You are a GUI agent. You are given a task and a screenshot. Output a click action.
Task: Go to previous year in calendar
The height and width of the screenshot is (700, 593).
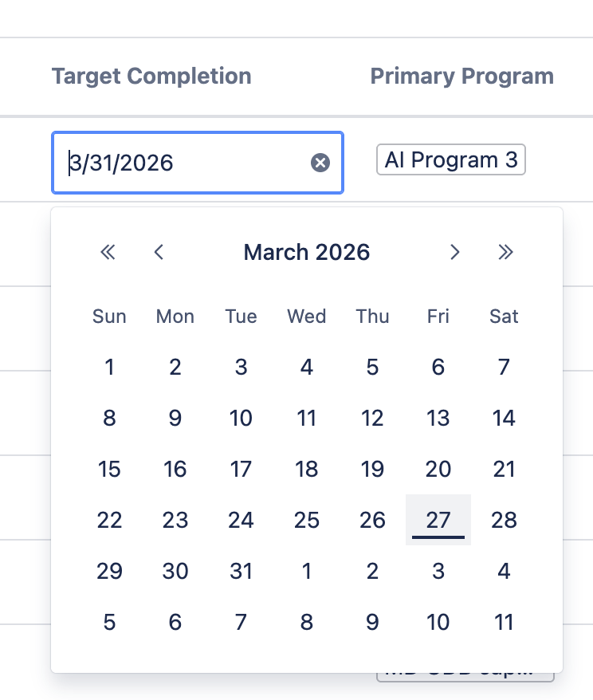coord(108,253)
